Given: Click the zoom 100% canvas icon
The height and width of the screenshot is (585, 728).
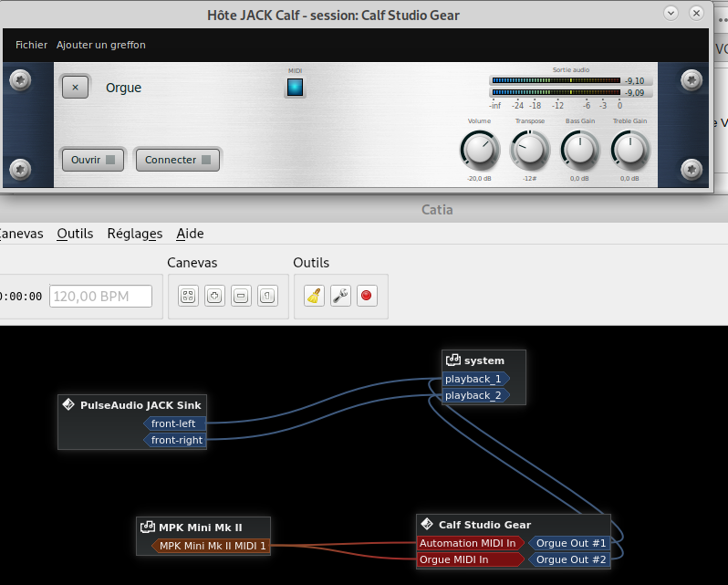Looking at the screenshot, I should click(x=267, y=296).
